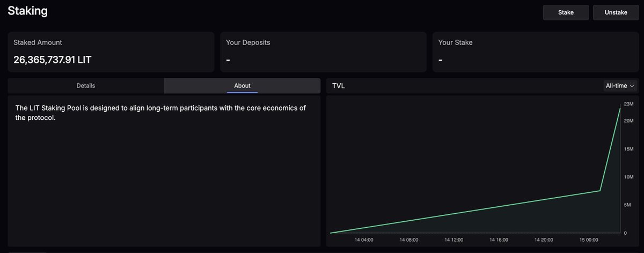
Task: Click the 14 12:00 time axis label
Action: [455, 240]
